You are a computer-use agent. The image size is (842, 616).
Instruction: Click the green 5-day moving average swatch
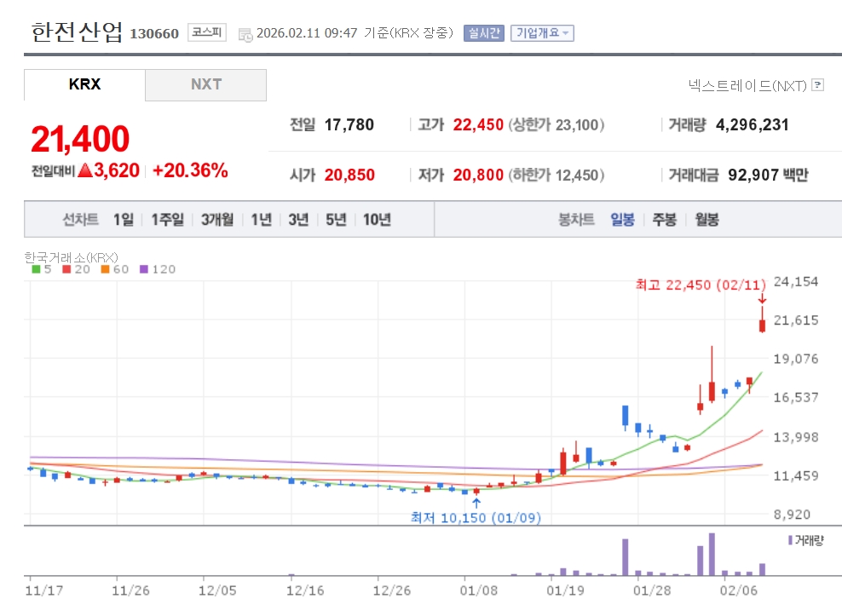tap(36, 269)
